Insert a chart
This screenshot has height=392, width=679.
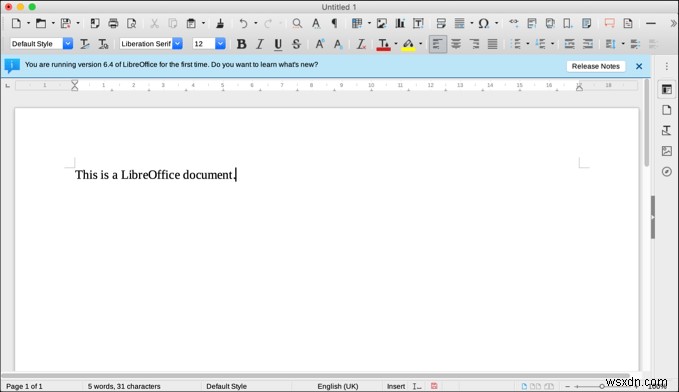tap(400, 23)
